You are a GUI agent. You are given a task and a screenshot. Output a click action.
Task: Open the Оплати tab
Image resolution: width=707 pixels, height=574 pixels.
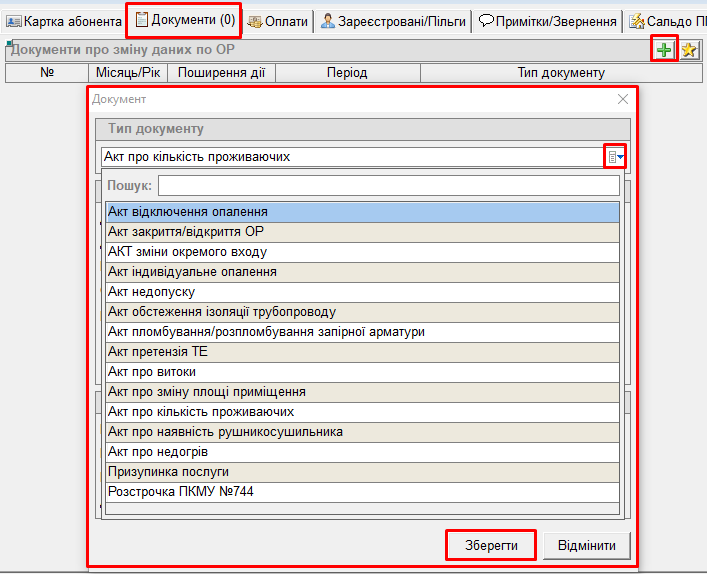[x=278, y=20]
